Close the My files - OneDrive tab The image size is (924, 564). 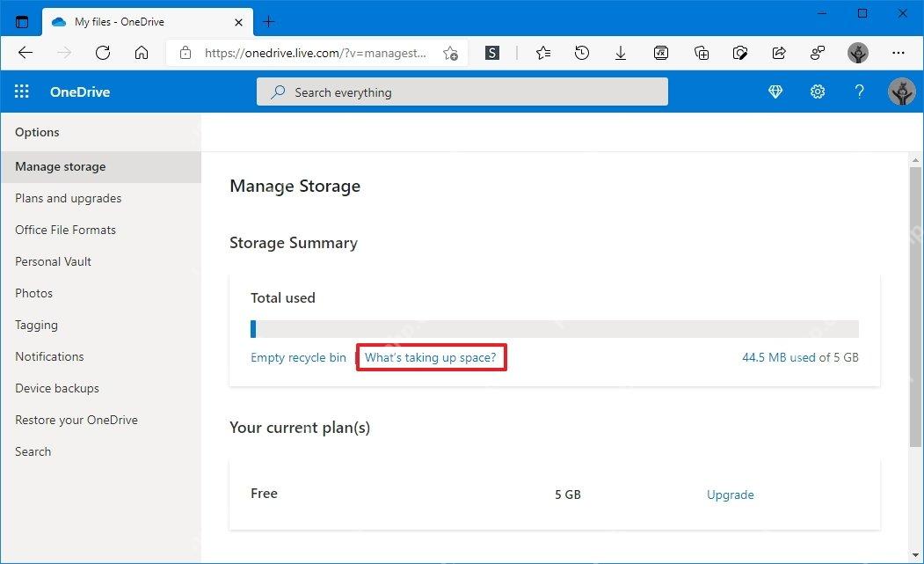[238, 22]
